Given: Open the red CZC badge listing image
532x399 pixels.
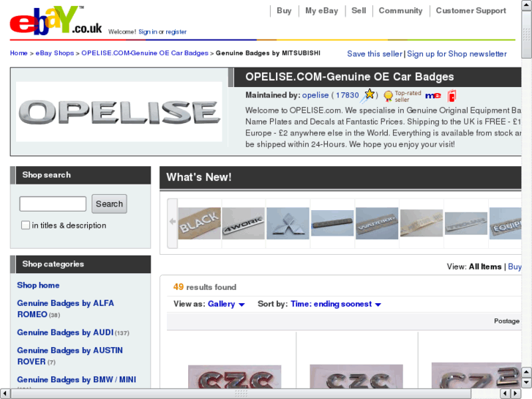Looking at the screenshot, I should [234, 376].
